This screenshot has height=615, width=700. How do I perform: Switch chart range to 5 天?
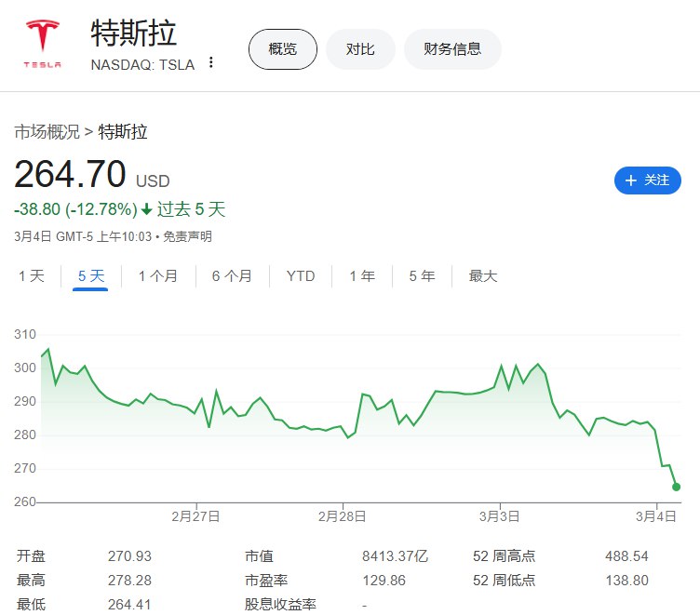(91, 276)
